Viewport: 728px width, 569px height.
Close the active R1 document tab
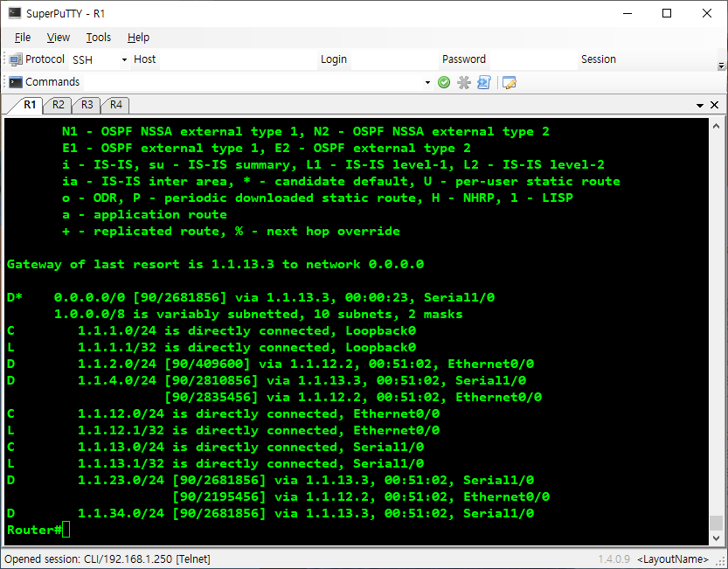[x=715, y=105]
